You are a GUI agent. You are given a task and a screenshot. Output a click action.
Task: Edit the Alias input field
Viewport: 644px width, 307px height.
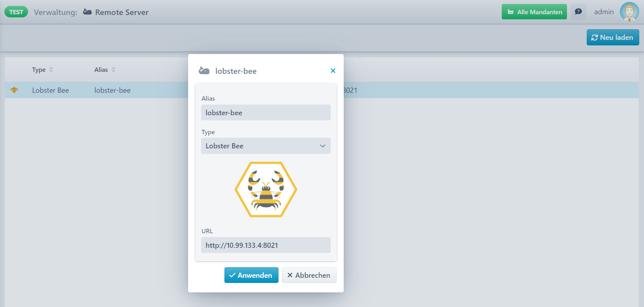266,112
